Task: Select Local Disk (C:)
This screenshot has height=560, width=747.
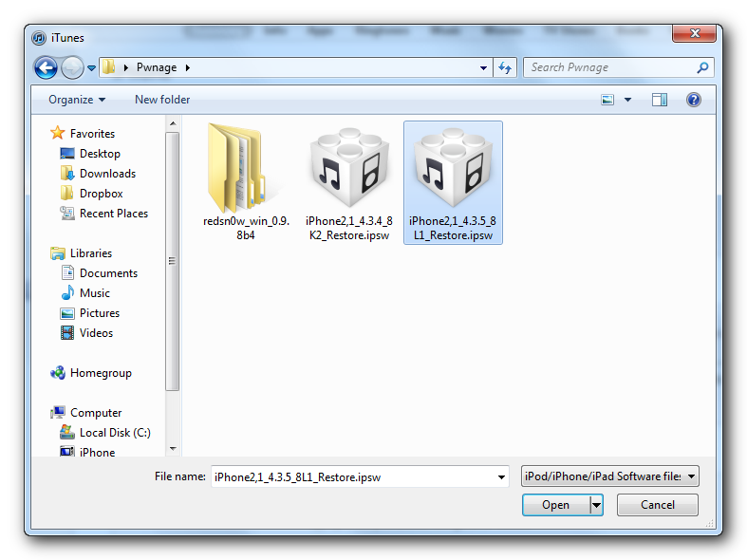Action: pos(115,433)
